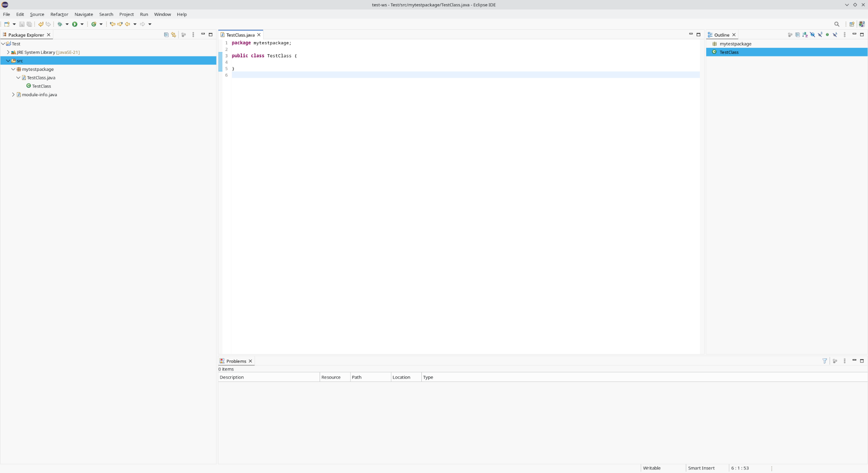Click Last Edit Location arrow icon
Viewport: 868px width, 473px height.
[x=112, y=24]
